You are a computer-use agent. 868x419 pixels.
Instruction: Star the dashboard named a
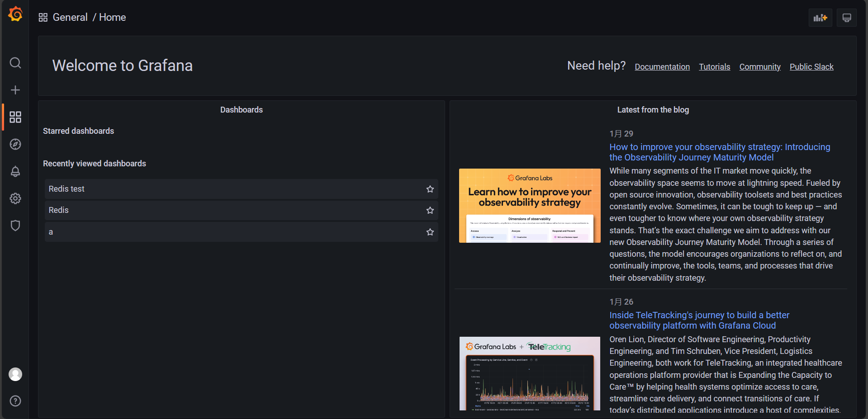(x=430, y=232)
